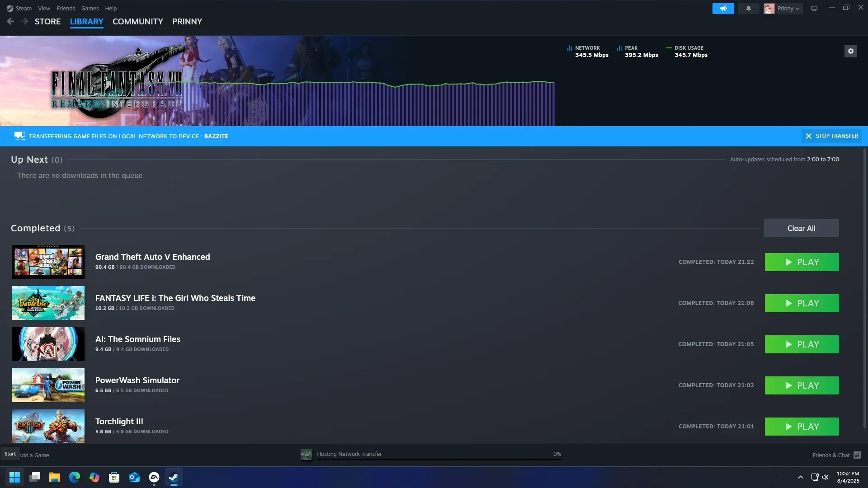The image size is (868, 488).
Task: Click the Hosting Network Transfer progress bar
Action: tap(439, 460)
